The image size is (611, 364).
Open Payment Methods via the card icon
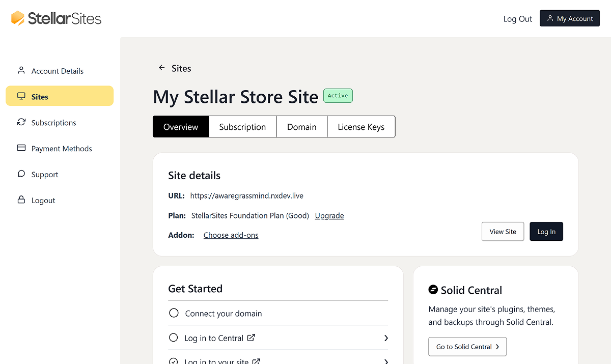pyautogui.click(x=21, y=148)
